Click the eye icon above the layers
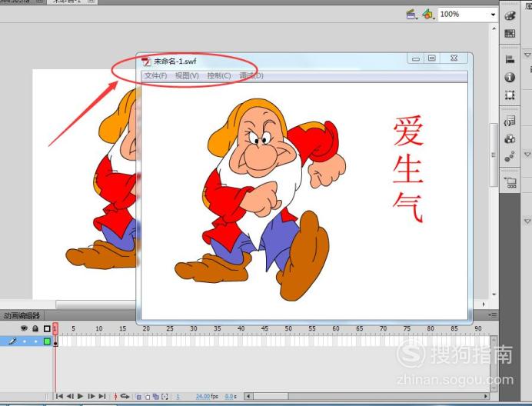Screen dimensions: 532x406 click(24, 328)
